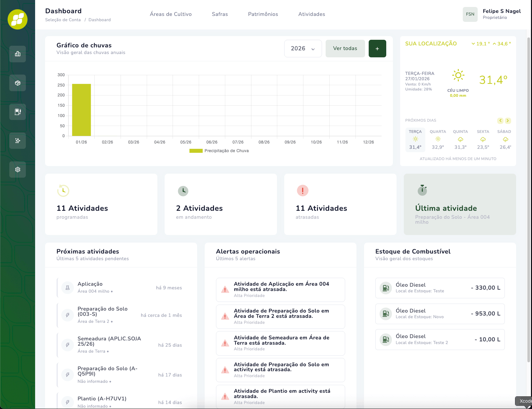Select the package box icon in sidebar
This screenshot has width=532, height=409.
coord(17,83)
